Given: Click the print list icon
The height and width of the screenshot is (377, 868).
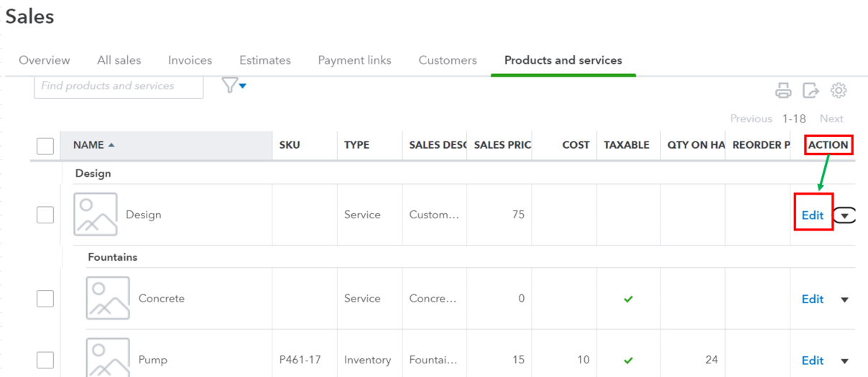Looking at the screenshot, I should 783,90.
